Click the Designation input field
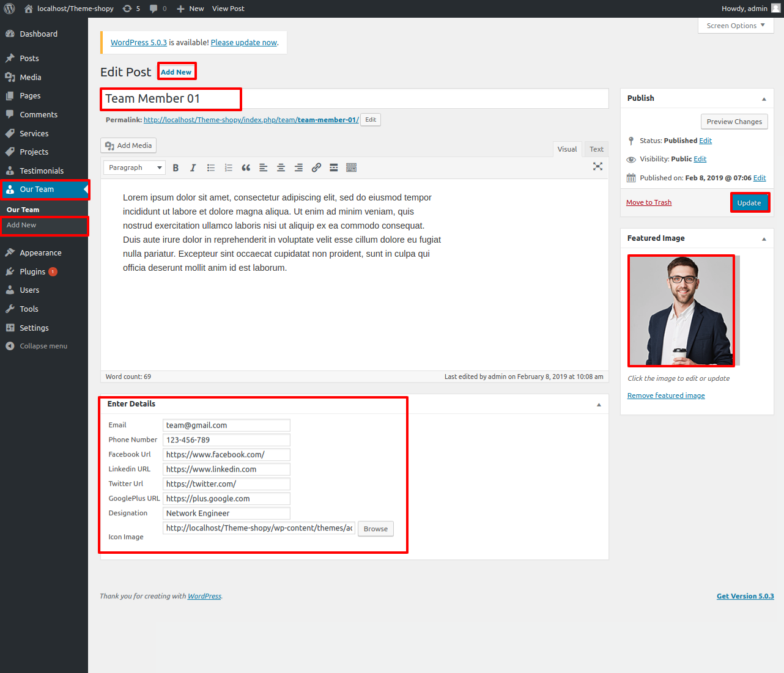Viewport: 784px width, 673px height. coord(226,513)
